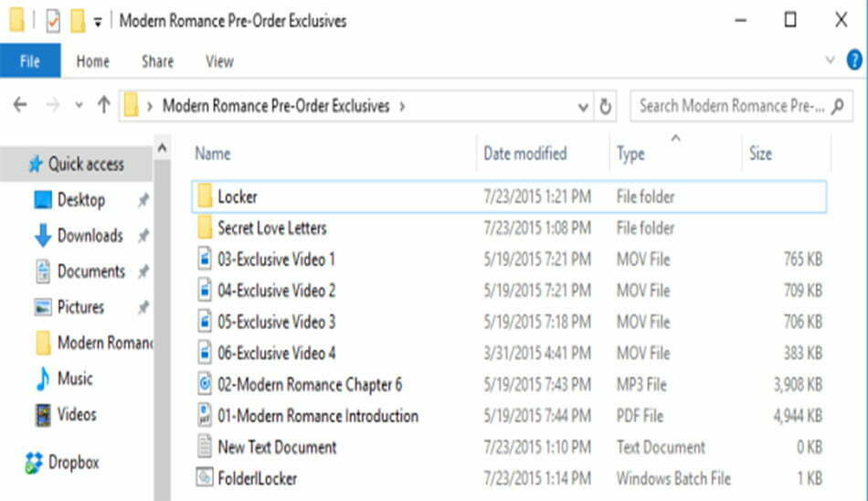This screenshot has width=868, height=501.
Task: Select 05-Exclusive Video 3 file
Action: pos(509,322)
